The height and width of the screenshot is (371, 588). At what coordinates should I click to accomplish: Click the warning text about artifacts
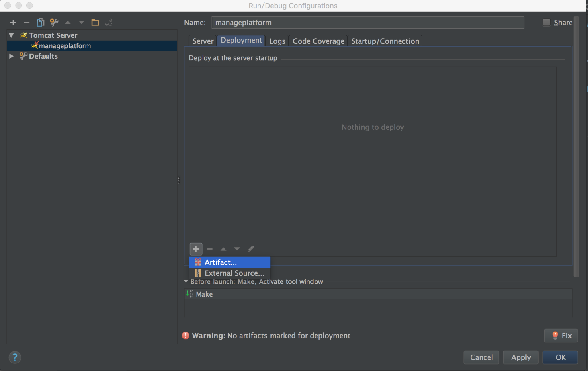pyautogui.click(x=271, y=336)
